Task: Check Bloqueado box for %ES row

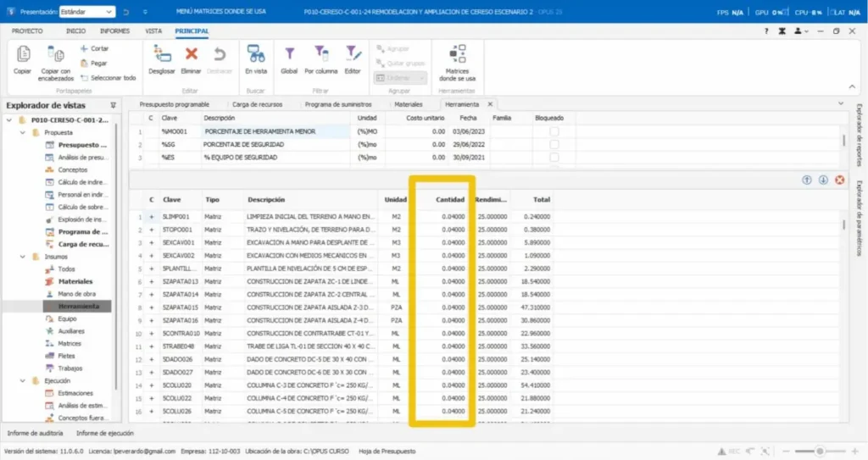Action: tap(554, 158)
